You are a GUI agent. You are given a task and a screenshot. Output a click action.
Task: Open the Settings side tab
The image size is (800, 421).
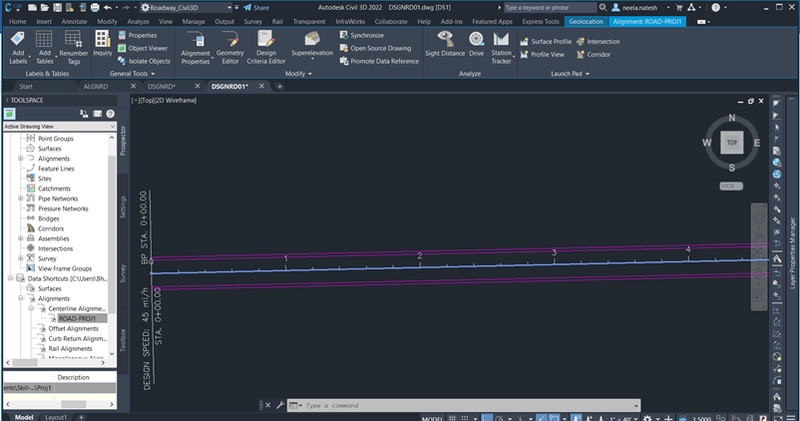point(122,207)
